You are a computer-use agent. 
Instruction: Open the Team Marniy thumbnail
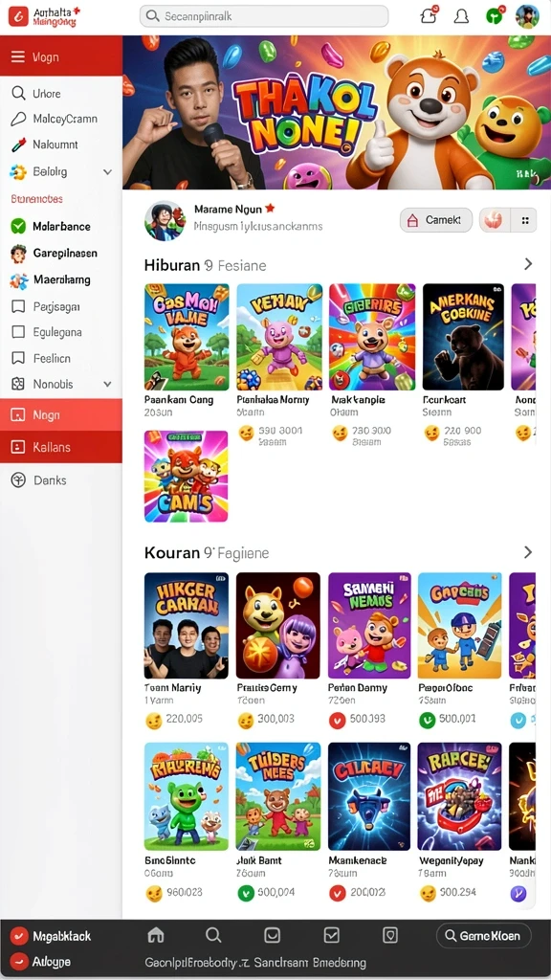click(187, 626)
